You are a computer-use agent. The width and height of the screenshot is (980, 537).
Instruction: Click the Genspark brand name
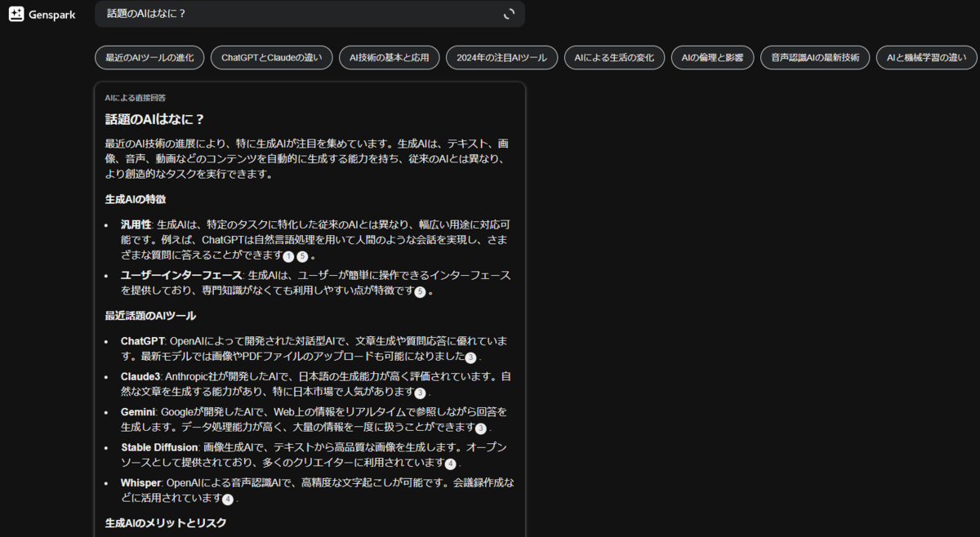pos(52,15)
